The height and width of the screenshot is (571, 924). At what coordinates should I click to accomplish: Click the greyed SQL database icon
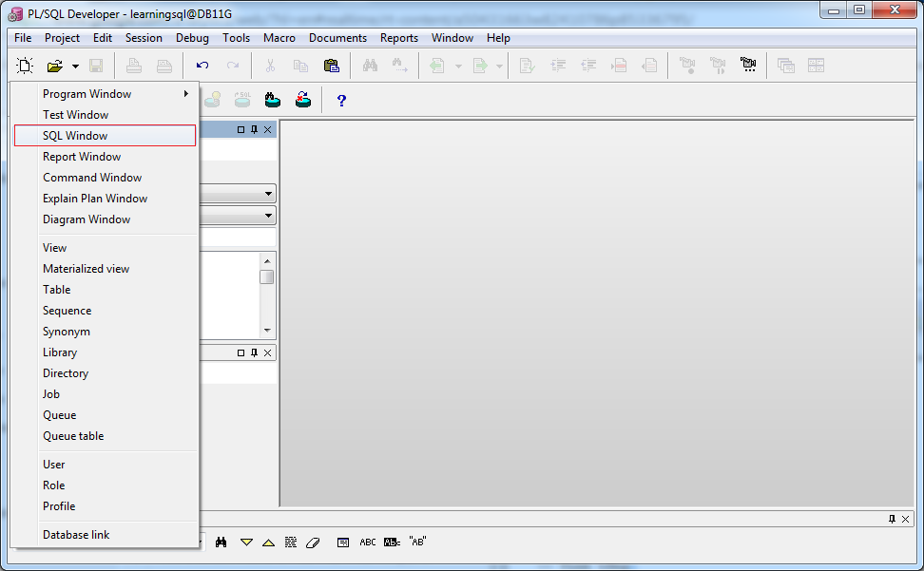click(242, 100)
